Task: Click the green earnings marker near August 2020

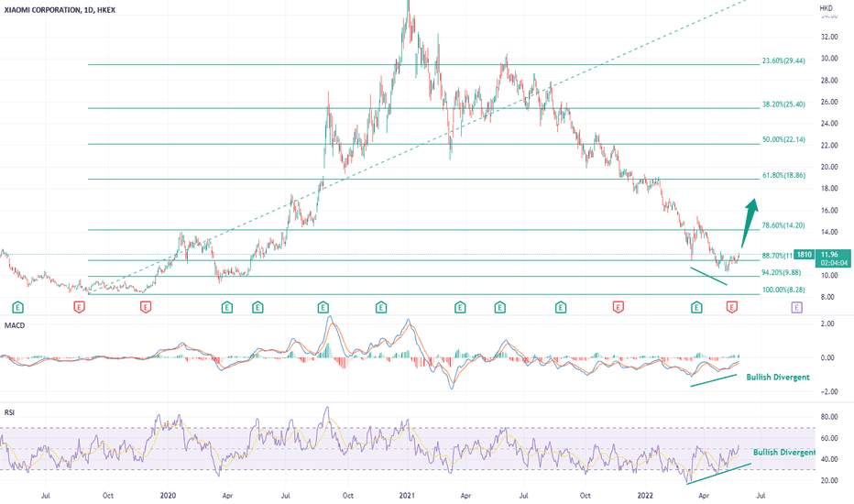Action: (x=323, y=308)
